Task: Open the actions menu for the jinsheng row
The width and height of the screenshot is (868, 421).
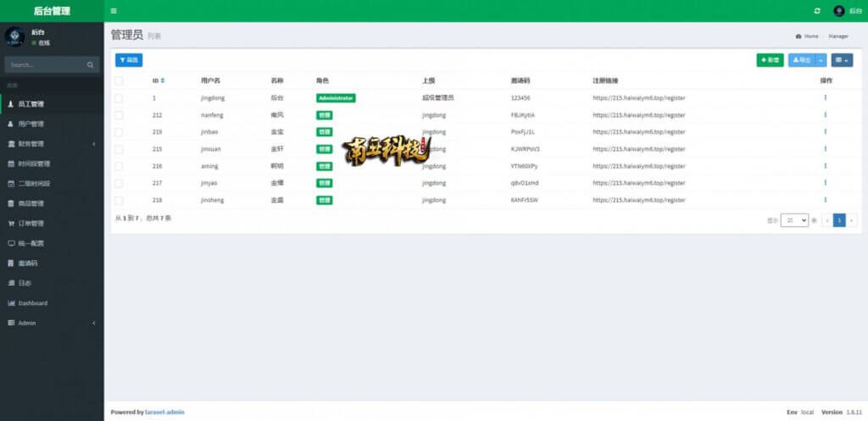Action: coord(826,200)
